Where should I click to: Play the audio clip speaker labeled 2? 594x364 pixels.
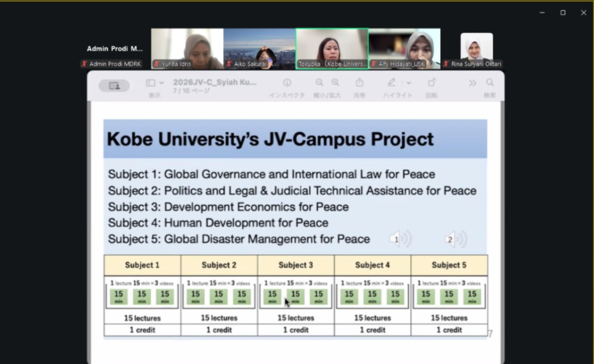(x=456, y=239)
